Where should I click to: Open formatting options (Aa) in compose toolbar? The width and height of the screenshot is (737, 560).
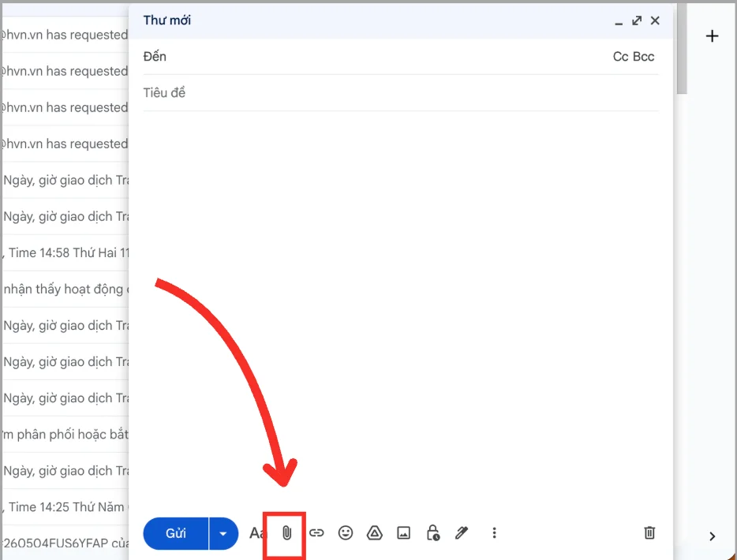tap(257, 532)
